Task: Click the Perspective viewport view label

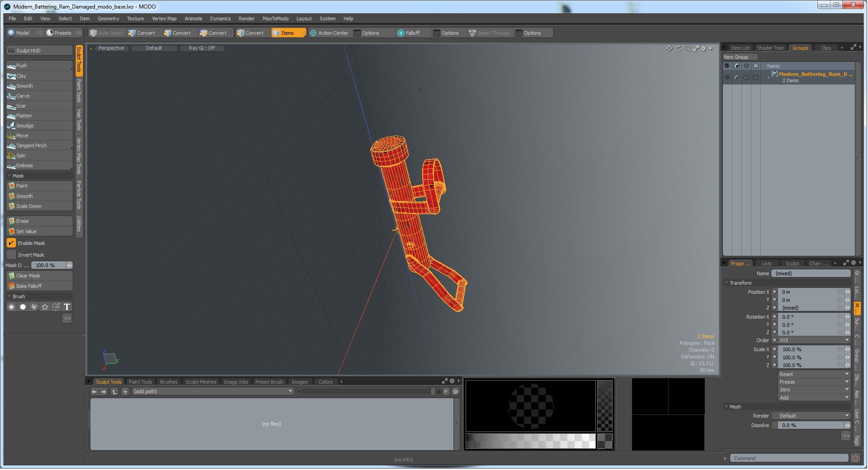Action: click(x=111, y=48)
